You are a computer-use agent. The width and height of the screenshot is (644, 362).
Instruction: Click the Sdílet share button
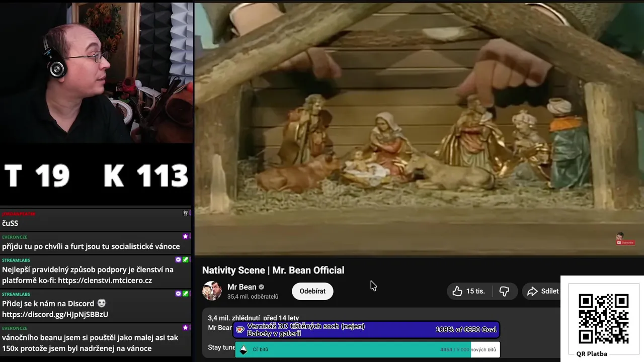(542, 291)
